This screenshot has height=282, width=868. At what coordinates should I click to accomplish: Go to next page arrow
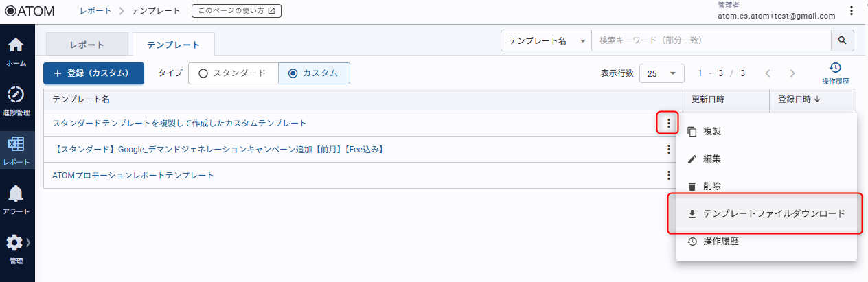792,73
